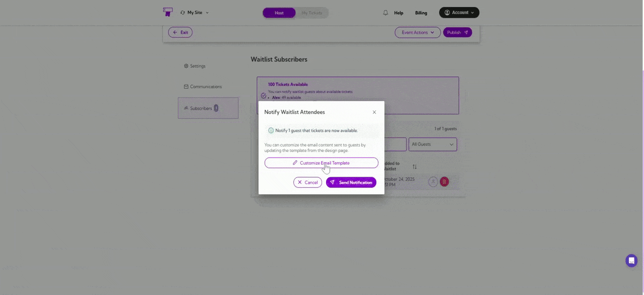Open the Account menu

point(458,12)
